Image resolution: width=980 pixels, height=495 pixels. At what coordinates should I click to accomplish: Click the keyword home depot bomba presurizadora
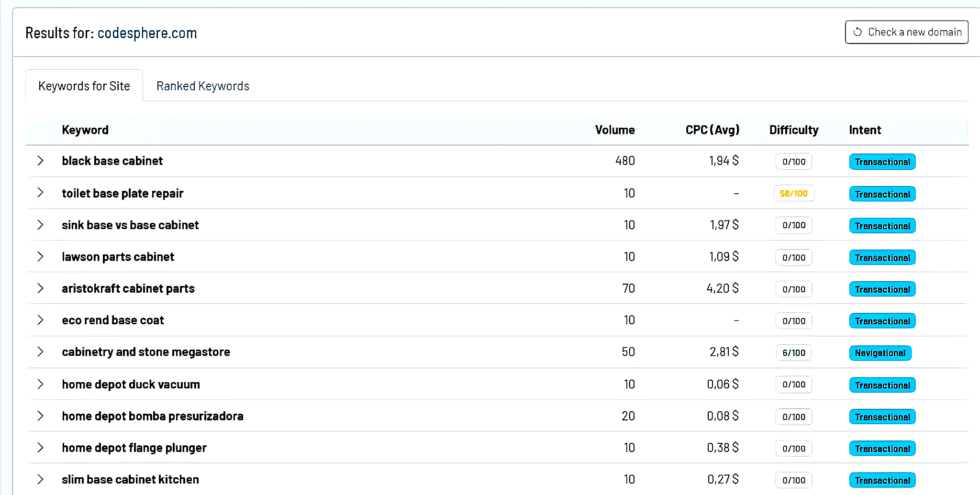[153, 416]
